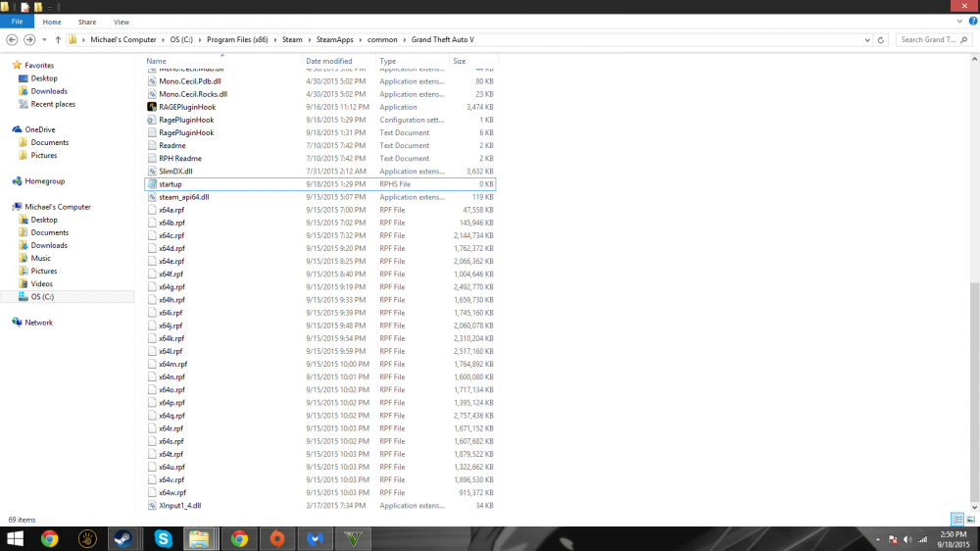Click scrollbar down arrow
Image resolution: width=980 pixels, height=551 pixels.
point(974,507)
